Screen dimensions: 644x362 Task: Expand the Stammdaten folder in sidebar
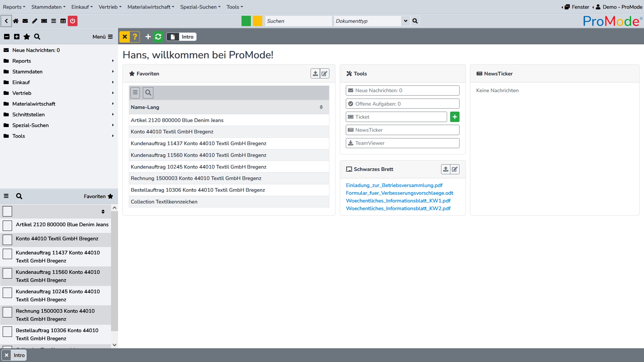28,72
